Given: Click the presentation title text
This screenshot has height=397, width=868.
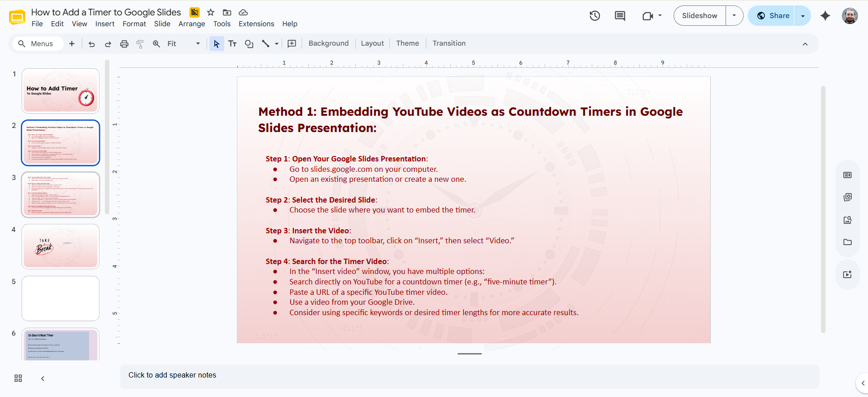Looking at the screenshot, I should (106, 12).
